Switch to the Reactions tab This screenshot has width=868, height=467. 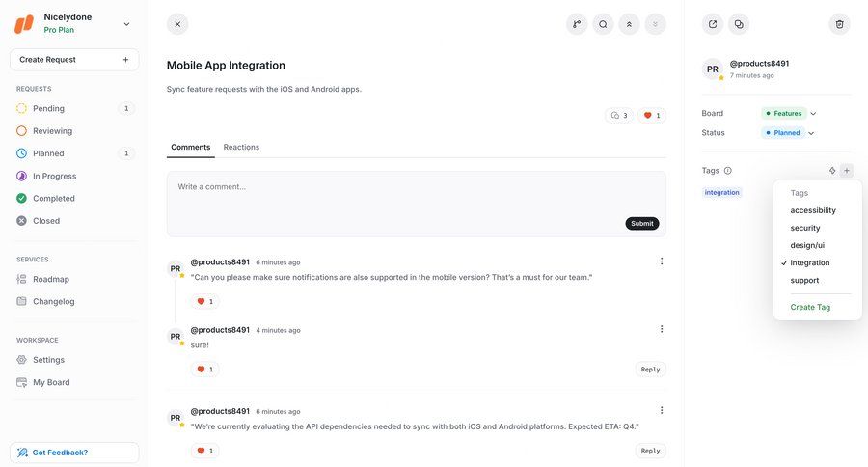241,147
